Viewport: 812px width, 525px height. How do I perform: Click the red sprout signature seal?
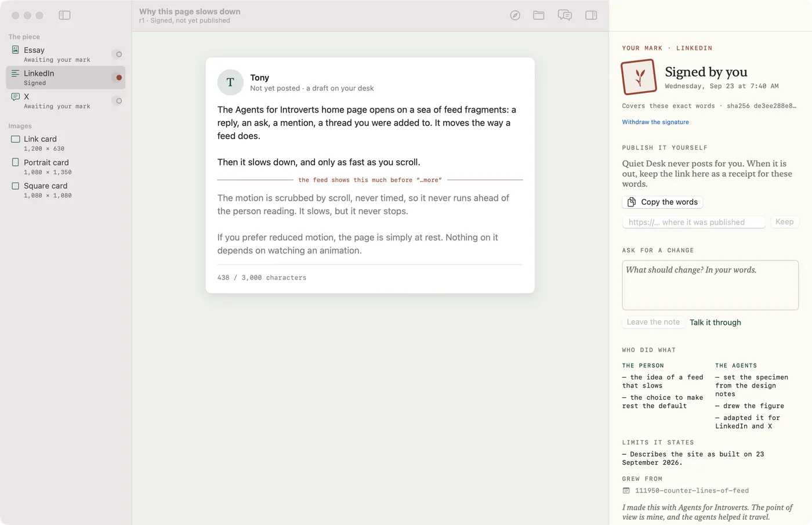point(639,77)
